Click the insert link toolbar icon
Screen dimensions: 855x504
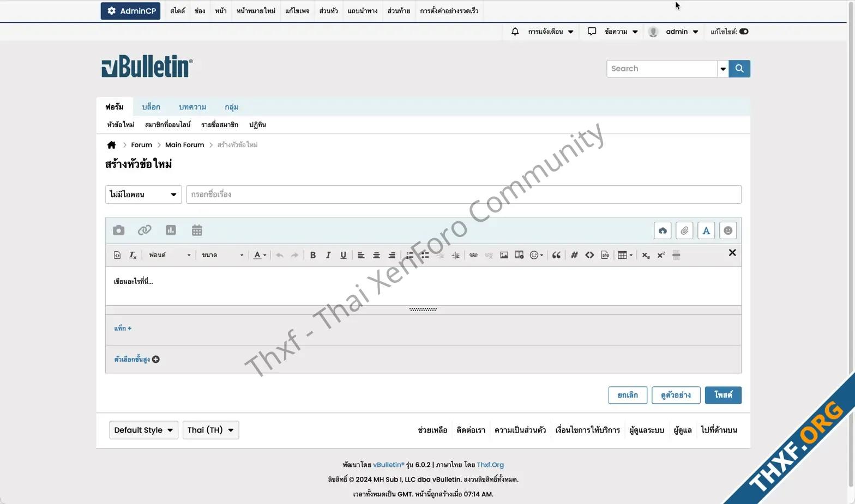pyautogui.click(x=473, y=255)
